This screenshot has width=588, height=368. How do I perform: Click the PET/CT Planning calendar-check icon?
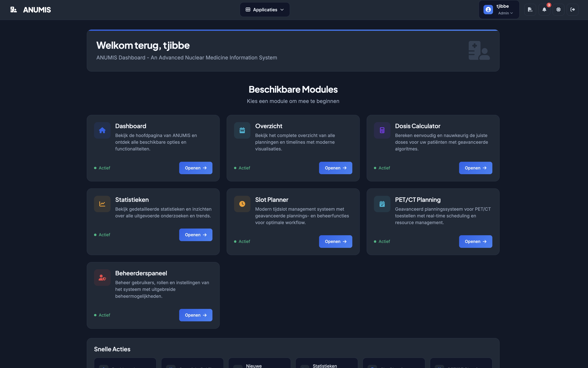[x=382, y=204]
